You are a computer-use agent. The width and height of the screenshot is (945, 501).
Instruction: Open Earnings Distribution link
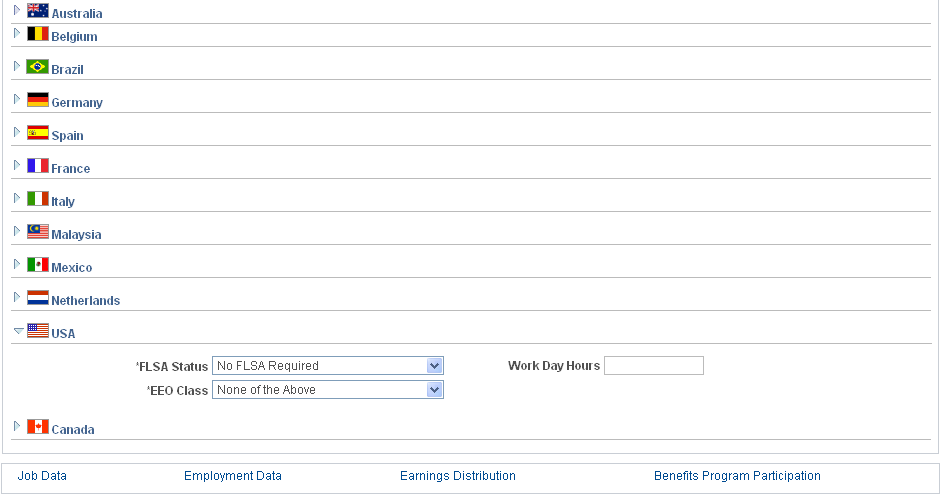(x=458, y=476)
